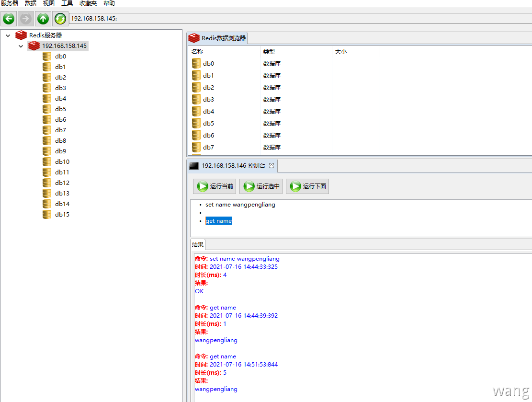Click the db0 database icon in tree
The height and width of the screenshot is (402, 532).
point(46,56)
